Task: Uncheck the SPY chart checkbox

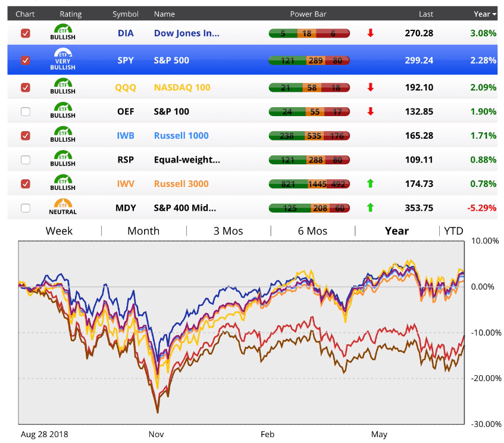Action: (x=26, y=60)
